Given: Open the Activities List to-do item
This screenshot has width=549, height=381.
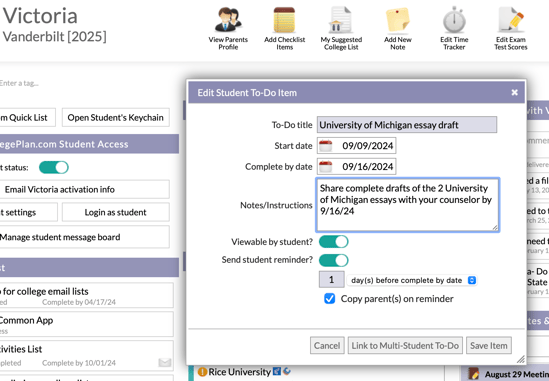Looking at the screenshot, I should (x=86, y=355).
